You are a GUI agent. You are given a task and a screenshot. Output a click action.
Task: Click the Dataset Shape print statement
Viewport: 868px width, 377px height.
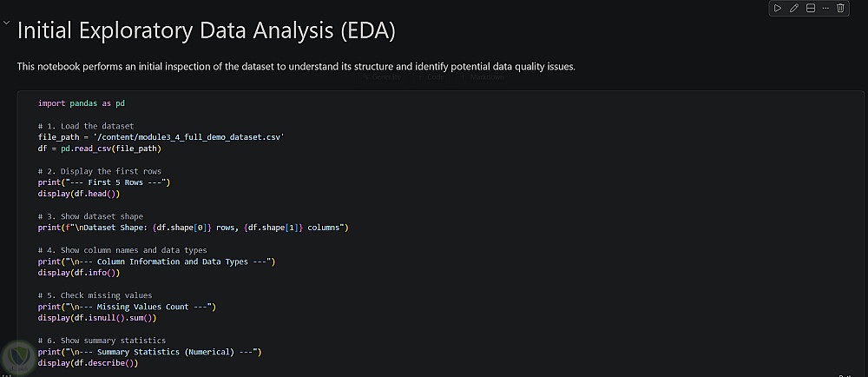(194, 228)
